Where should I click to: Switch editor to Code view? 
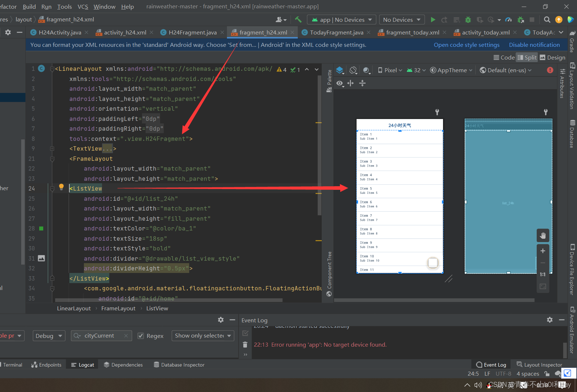(504, 57)
